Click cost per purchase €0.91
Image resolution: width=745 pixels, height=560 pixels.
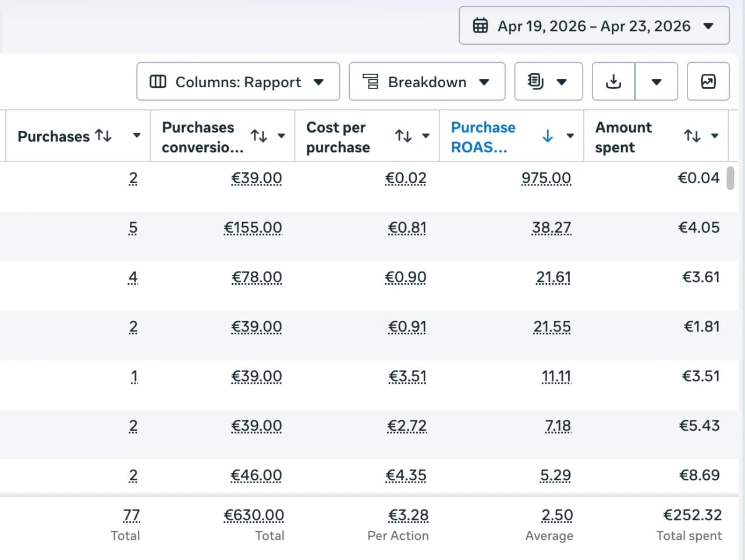[x=407, y=327]
